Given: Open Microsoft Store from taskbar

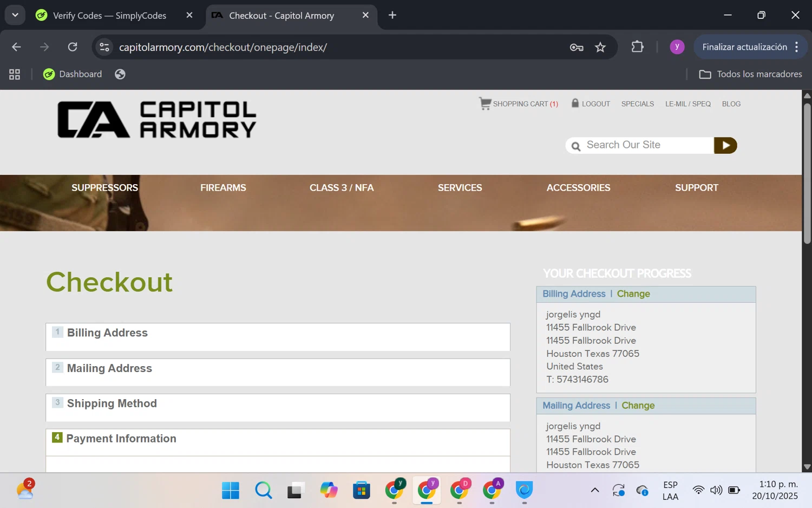Looking at the screenshot, I should pyautogui.click(x=362, y=490).
